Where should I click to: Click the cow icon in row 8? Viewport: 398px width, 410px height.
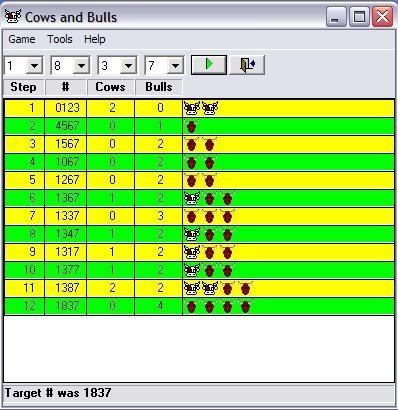tap(192, 234)
